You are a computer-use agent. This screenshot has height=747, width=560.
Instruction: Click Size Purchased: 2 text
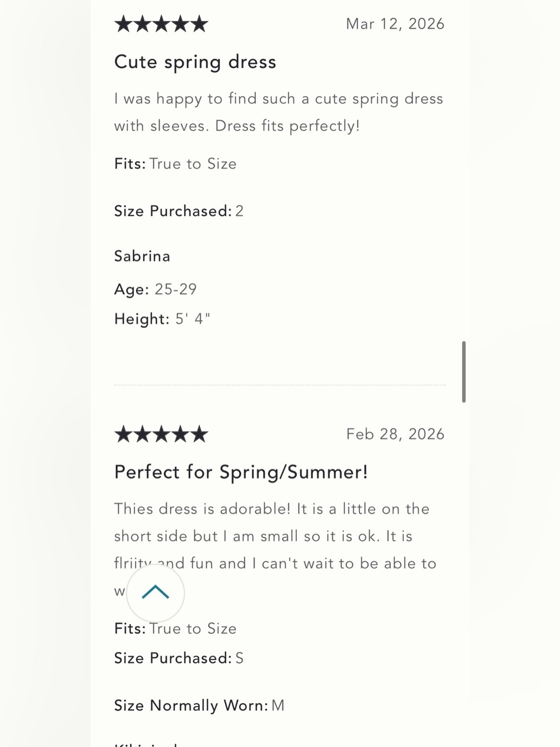[x=179, y=211]
